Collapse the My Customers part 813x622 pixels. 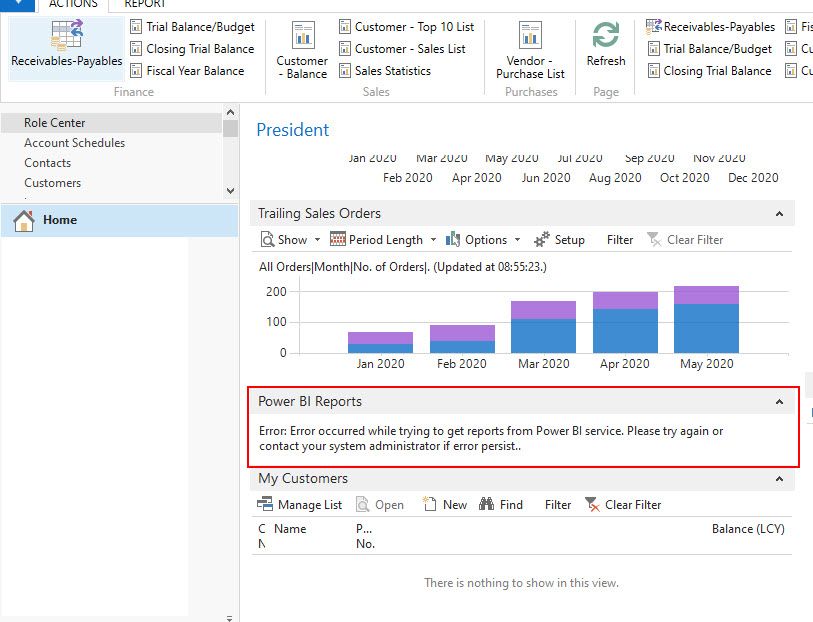(x=779, y=479)
